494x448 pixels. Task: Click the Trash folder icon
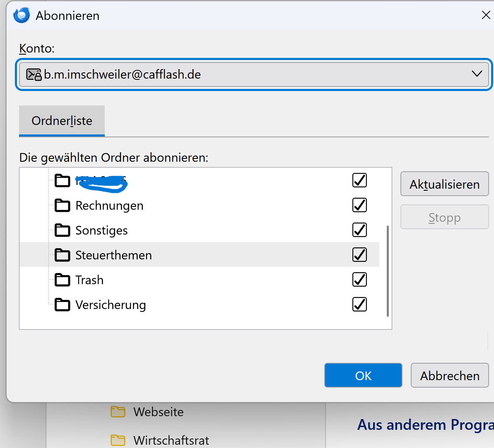63,280
